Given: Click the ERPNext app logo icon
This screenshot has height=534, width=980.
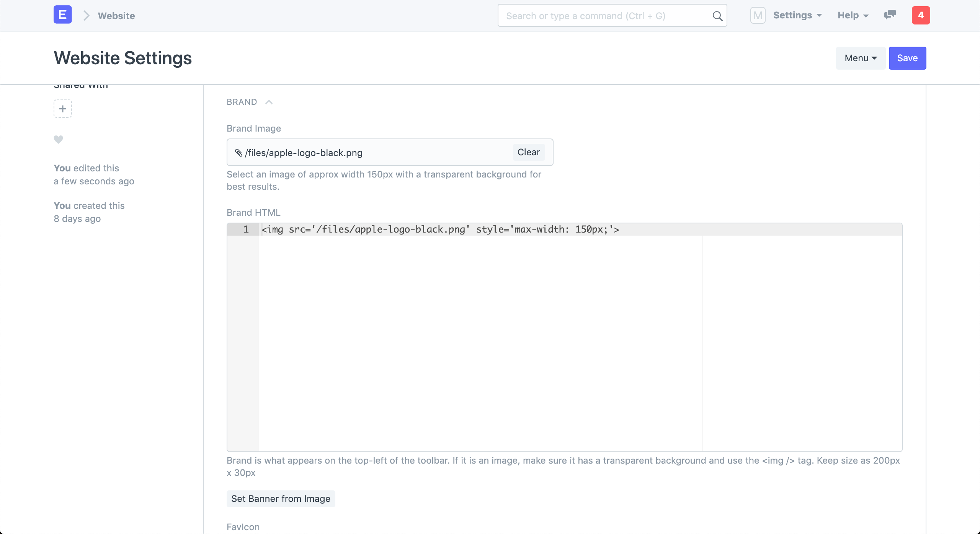Looking at the screenshot, I should 62,15.
